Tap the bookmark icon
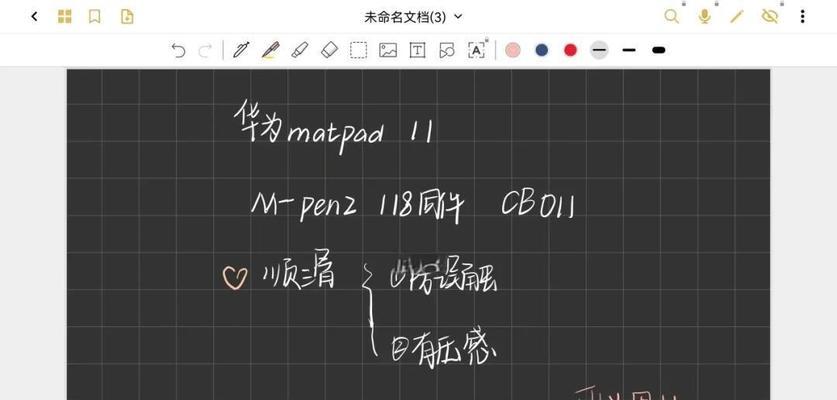 (x=94, y=17)
